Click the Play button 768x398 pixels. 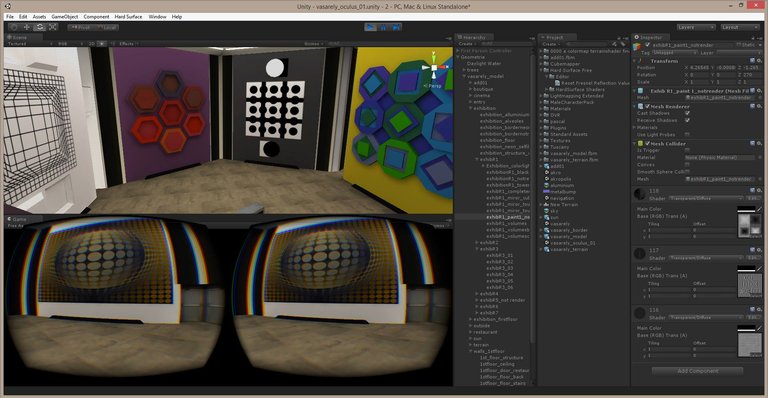(x=371, y=27)
